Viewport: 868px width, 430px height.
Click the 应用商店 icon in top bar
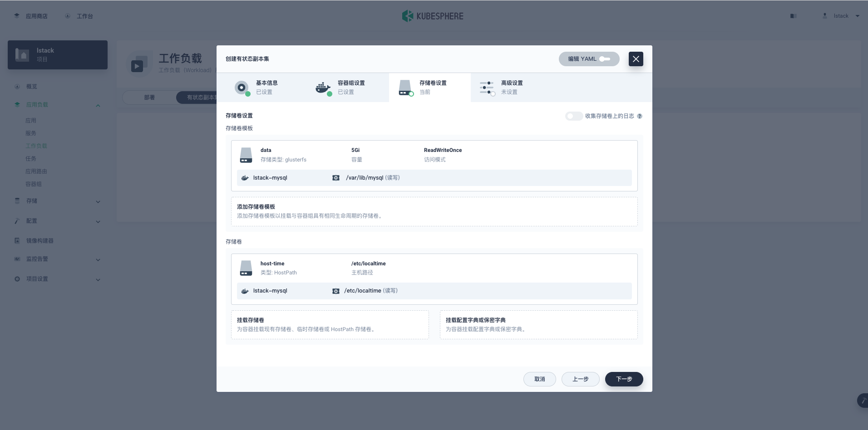click(17, 15)
